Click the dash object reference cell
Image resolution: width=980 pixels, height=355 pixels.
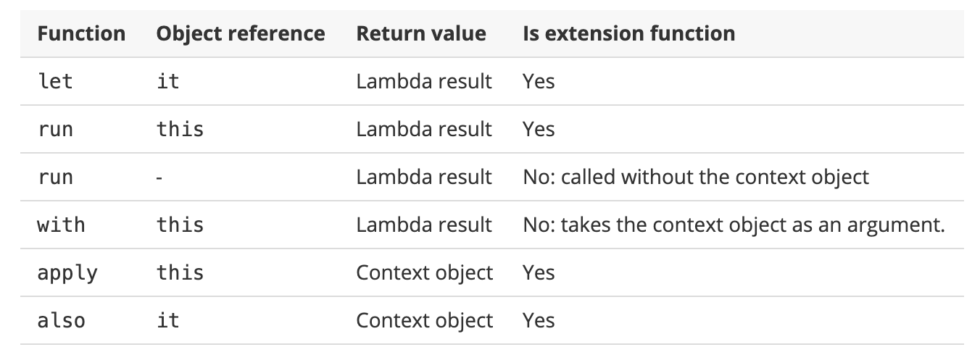[x=159, y=177]
